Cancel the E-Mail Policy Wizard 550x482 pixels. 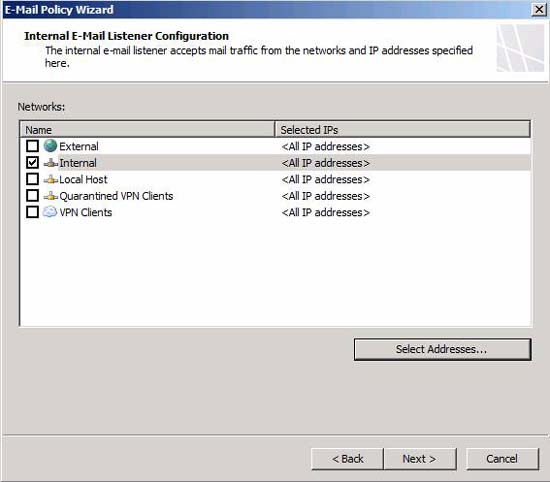(502, 458)
